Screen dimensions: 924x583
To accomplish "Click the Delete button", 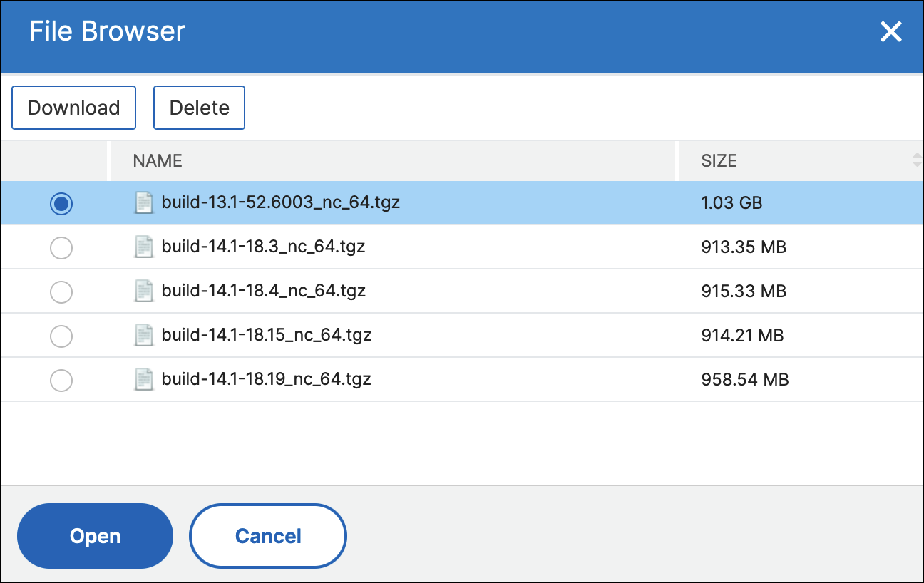I will (200, 108).
